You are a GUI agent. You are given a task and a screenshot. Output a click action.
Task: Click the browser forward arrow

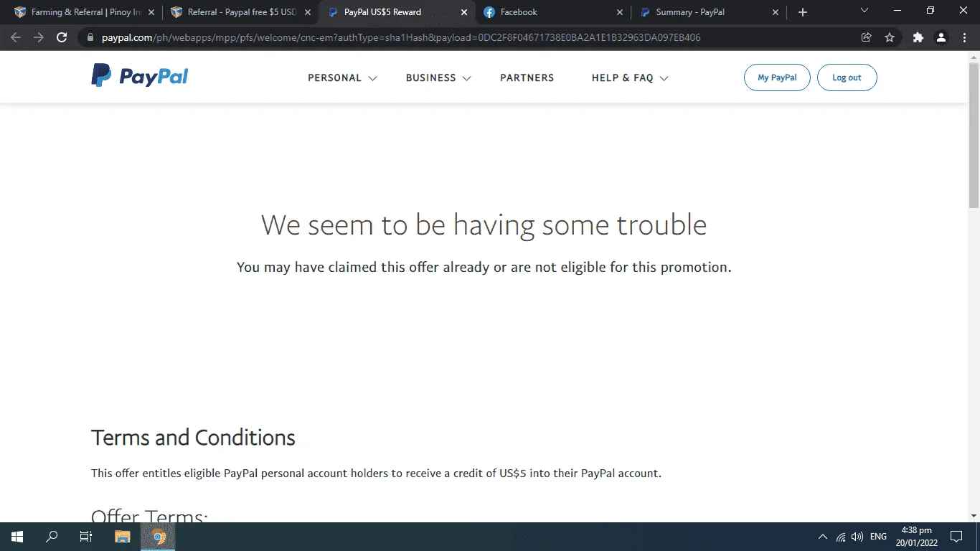coord(39,37)
